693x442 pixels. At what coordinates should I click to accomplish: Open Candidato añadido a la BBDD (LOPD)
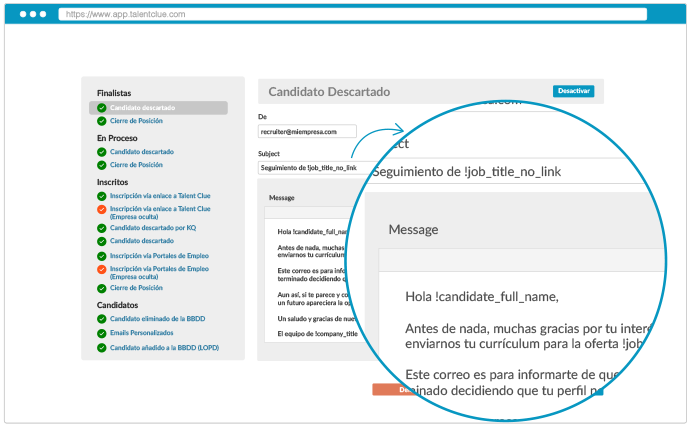pos(164,348)
